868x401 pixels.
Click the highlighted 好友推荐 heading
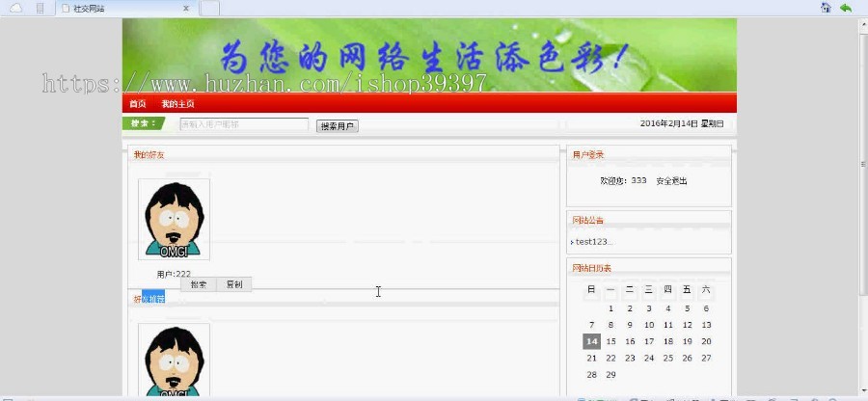pyautogui.click(x=149, y=299)
